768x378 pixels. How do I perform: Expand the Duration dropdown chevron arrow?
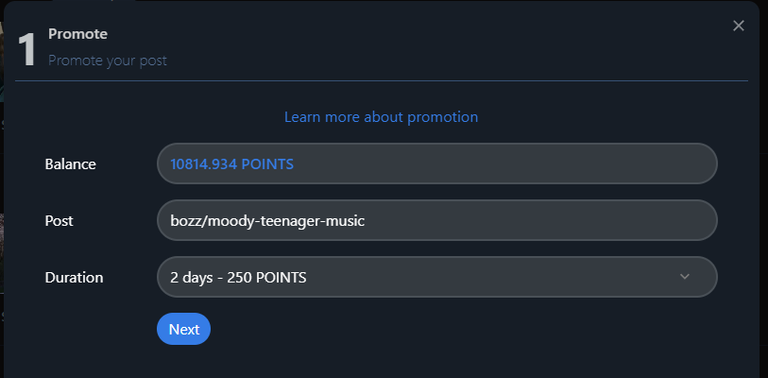click(685, 277)
